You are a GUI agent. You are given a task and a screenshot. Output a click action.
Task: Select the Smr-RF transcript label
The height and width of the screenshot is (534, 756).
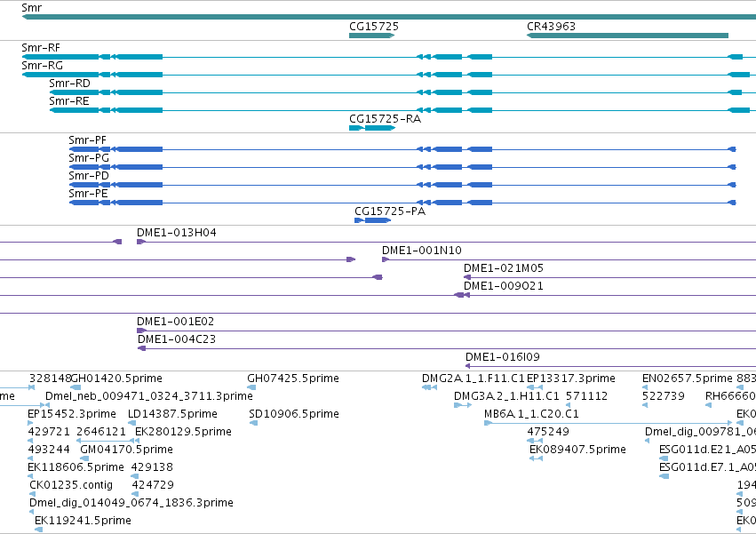41,48
